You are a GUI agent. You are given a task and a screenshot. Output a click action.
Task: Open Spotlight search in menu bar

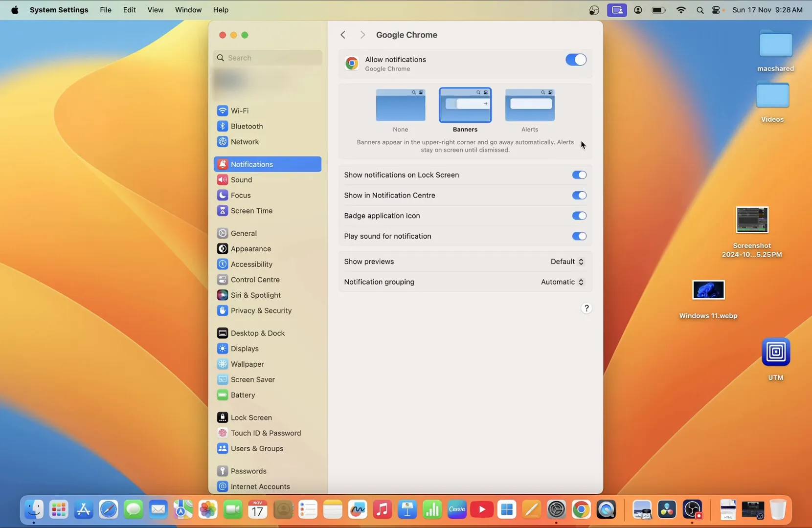(700, 10)
